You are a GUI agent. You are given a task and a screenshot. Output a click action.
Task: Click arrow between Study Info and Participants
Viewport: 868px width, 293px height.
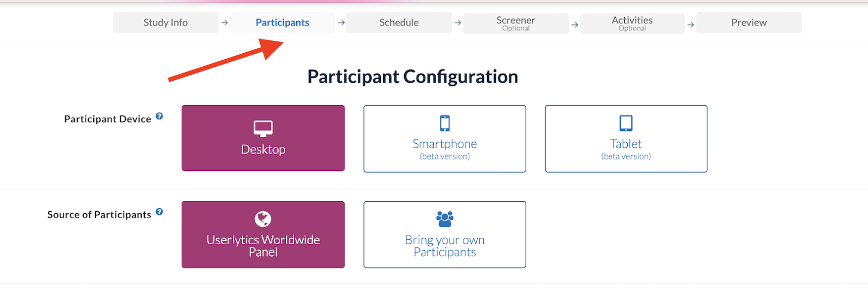[x=225, y=23]
